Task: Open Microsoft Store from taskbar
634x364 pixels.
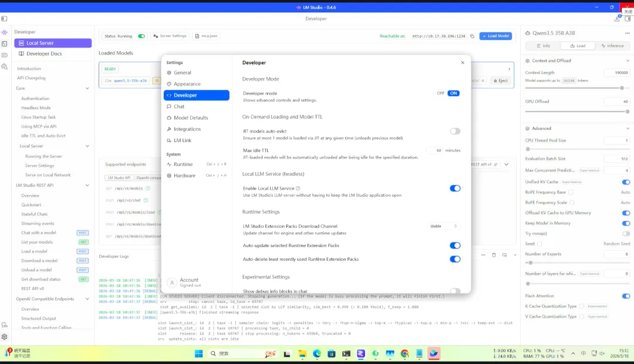Action: tap(332, 354)
